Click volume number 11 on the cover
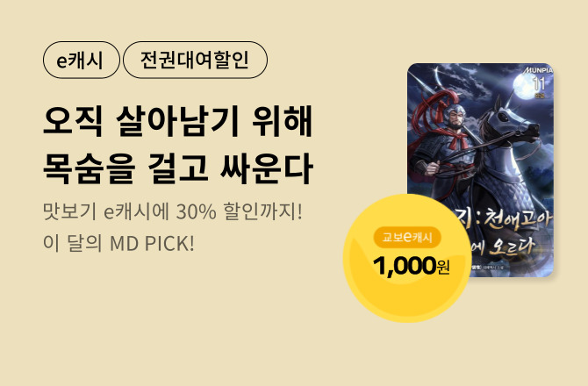This screenshot has width=588, height=386. 539,83
